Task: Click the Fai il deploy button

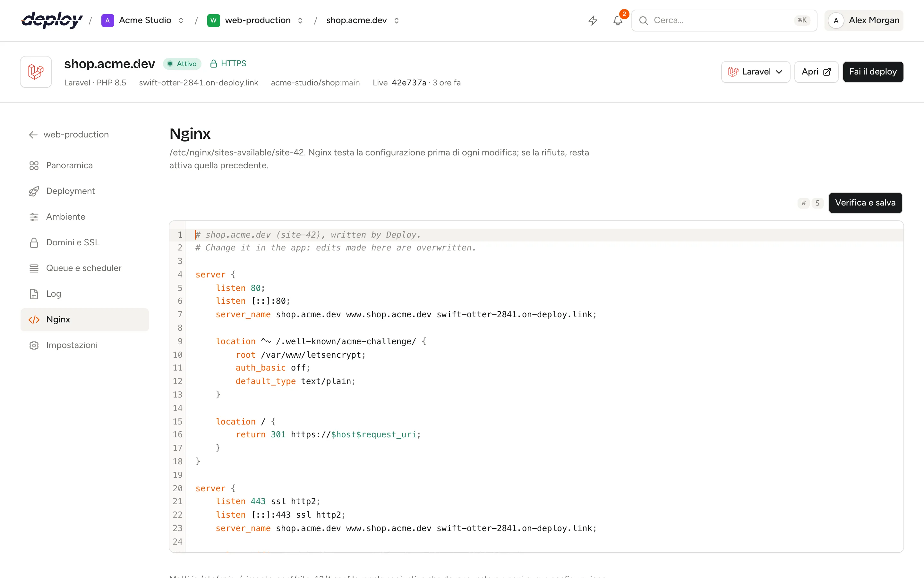Action: [x=873, y=72]
